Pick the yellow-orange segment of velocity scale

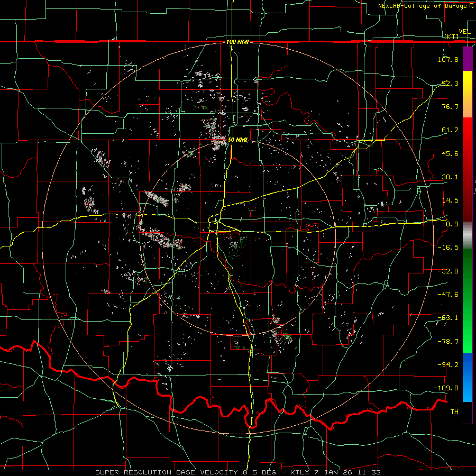467,94
